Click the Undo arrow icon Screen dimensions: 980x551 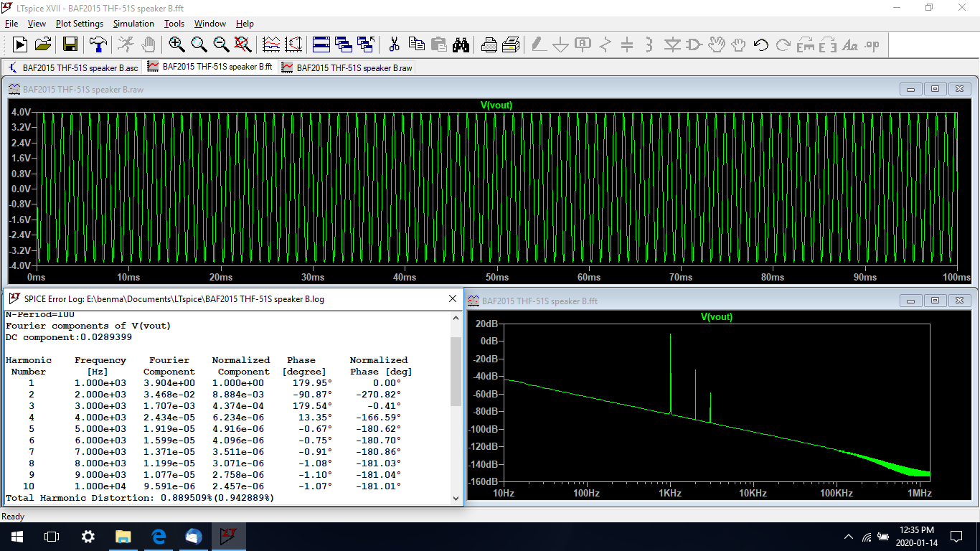pos(761,44)
